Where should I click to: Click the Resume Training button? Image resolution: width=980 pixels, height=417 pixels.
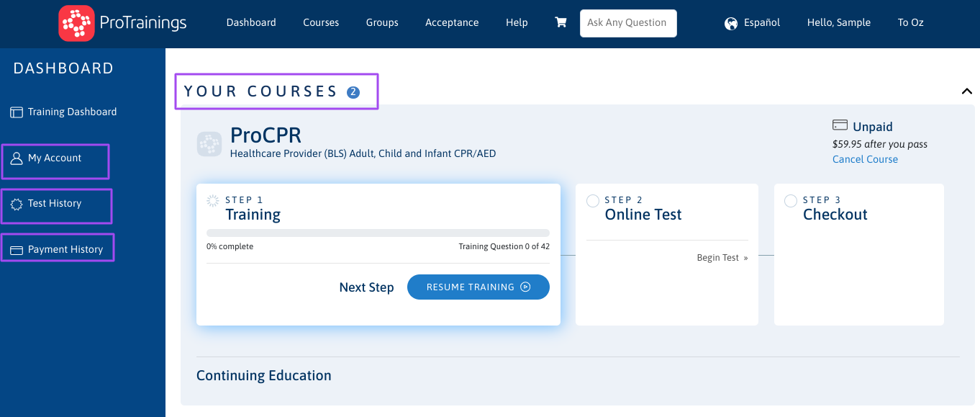point(478,287)
